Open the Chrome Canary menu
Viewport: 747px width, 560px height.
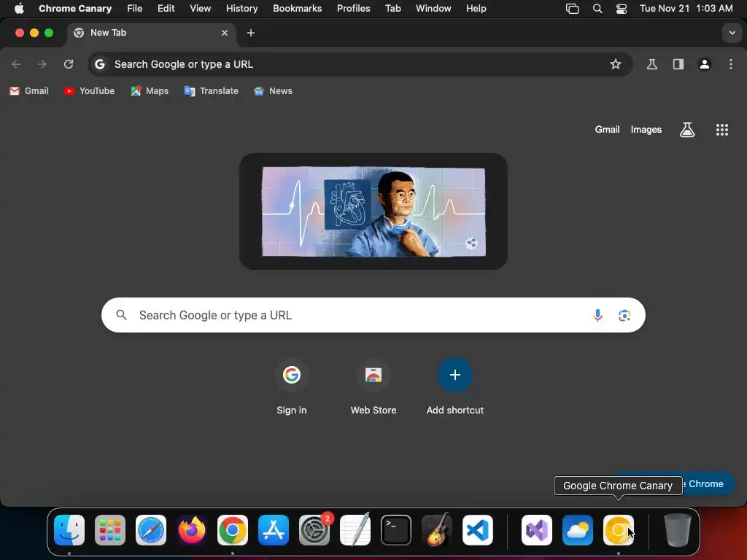[75, 9]
